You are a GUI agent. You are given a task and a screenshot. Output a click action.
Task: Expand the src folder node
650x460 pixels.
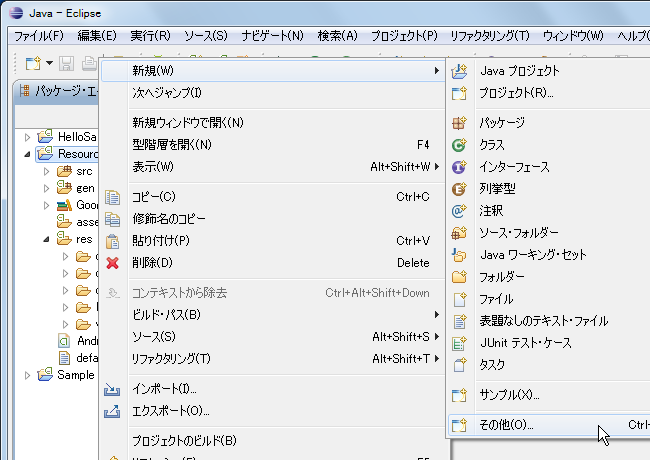pos(46,171)
